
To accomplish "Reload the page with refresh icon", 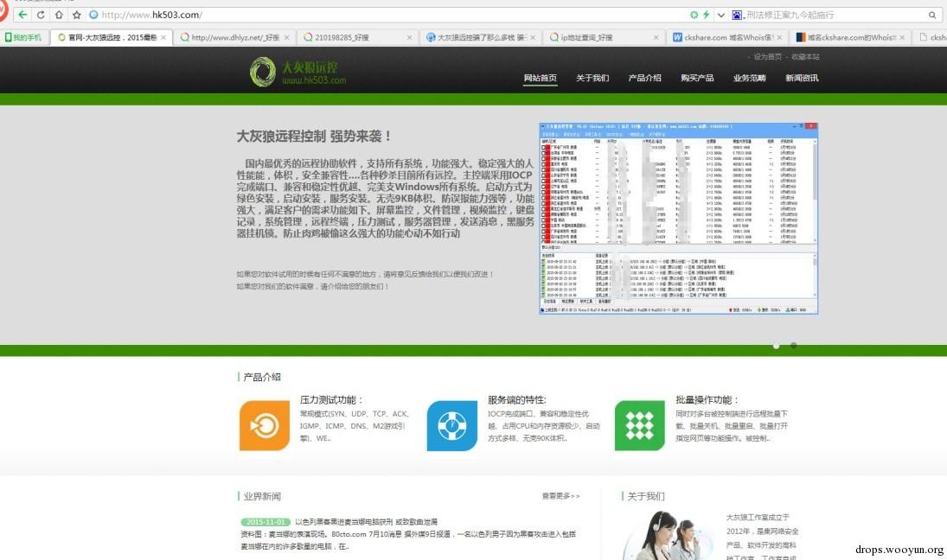I will pos(41,15).
